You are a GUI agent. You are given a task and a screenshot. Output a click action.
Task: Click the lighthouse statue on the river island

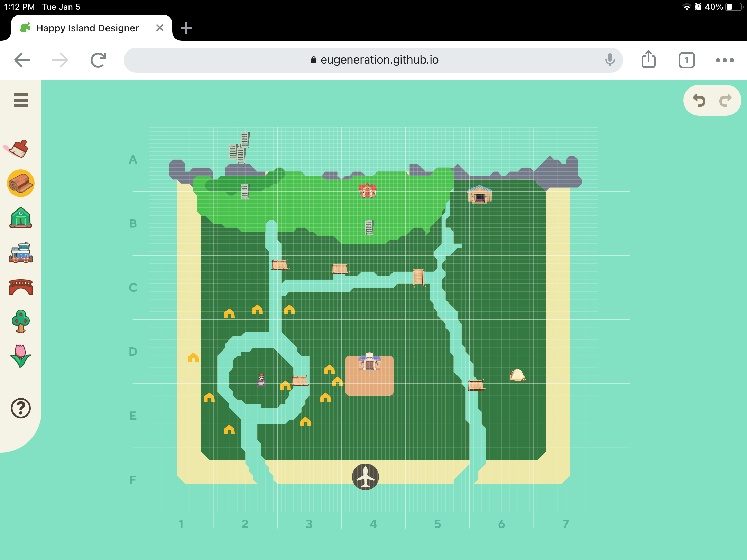click(261, 380)
